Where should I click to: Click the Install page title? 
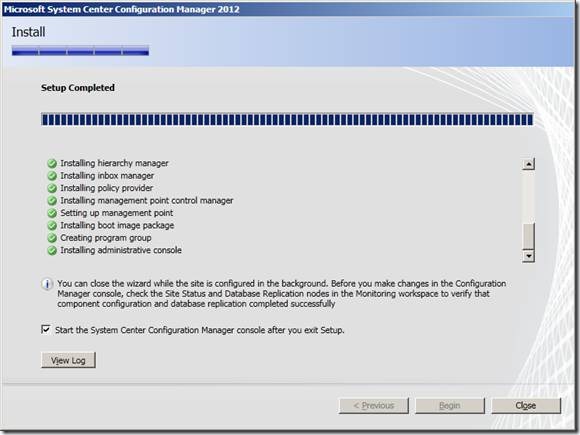click(28, 32)
